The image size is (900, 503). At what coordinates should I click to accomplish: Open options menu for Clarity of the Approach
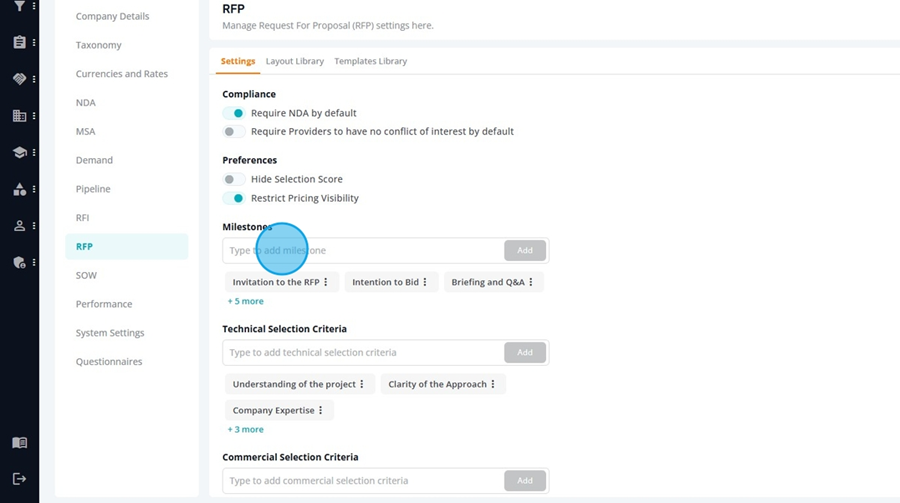(x=493, y=384)
